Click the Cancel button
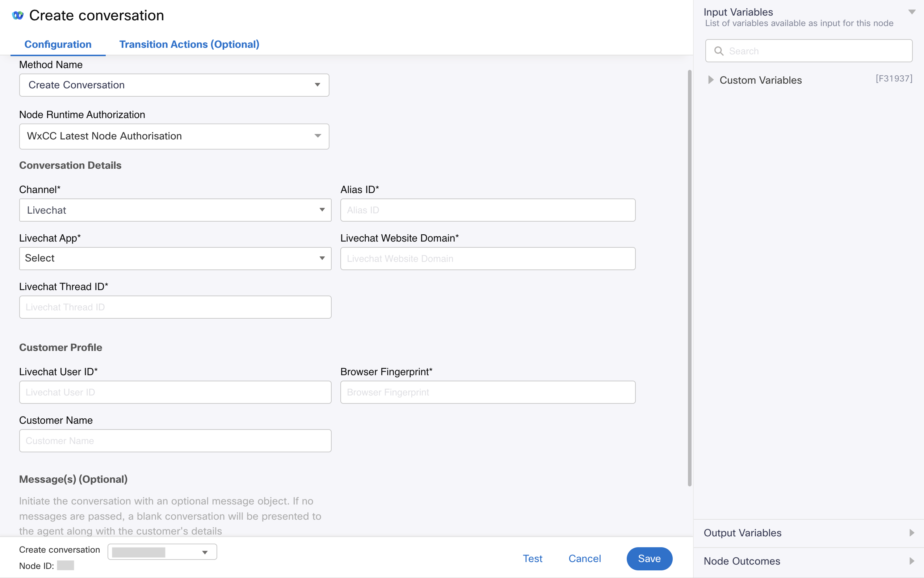The width and height of the screenshot is (924, 578). pyautogui.click(x=584, y=559)
